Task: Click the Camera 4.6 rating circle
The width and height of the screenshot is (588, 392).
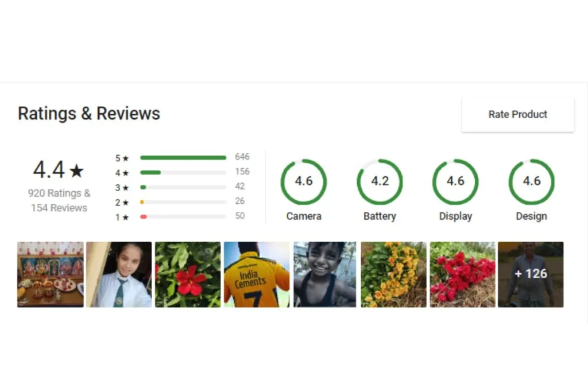Action: click(x=304, y=182)
